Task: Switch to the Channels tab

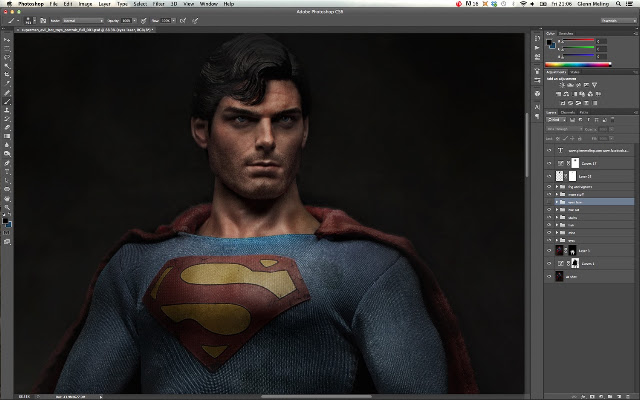Action: click(568, 112)
